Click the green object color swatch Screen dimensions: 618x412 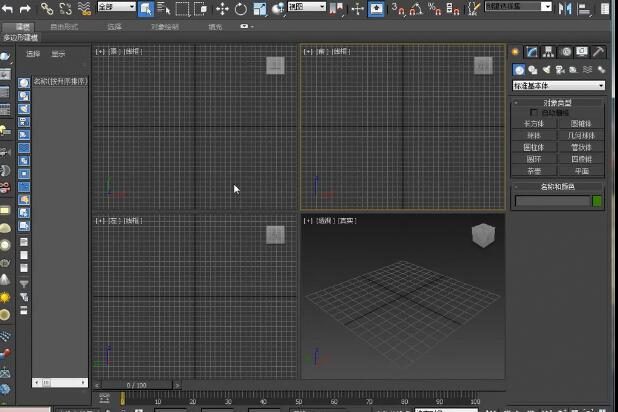point(597,201)
